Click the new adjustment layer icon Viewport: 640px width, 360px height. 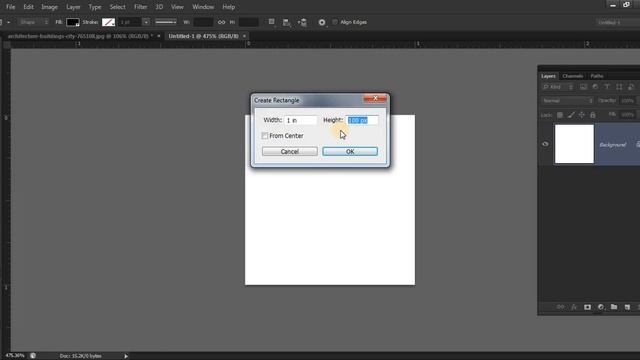click(601, 307)
